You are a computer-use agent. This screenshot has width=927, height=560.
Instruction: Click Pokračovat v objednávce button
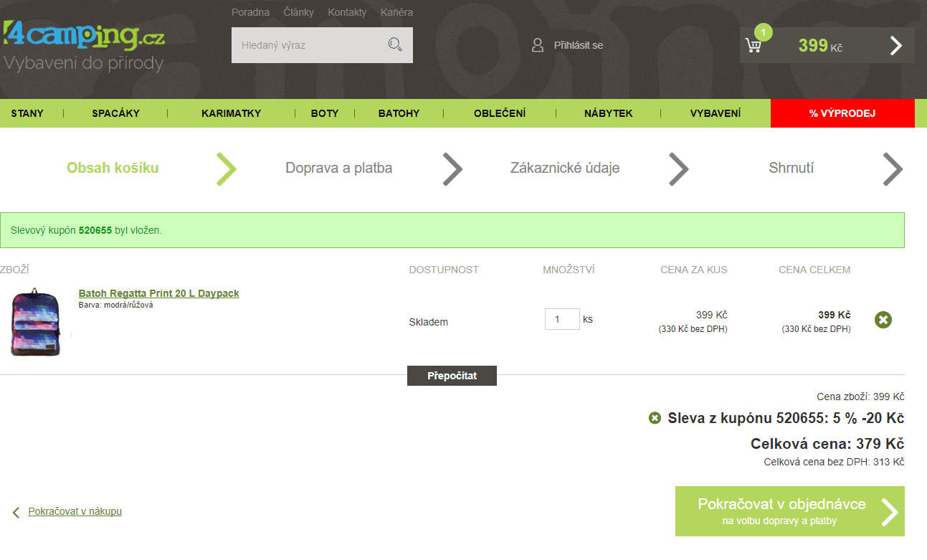point(789,511)
